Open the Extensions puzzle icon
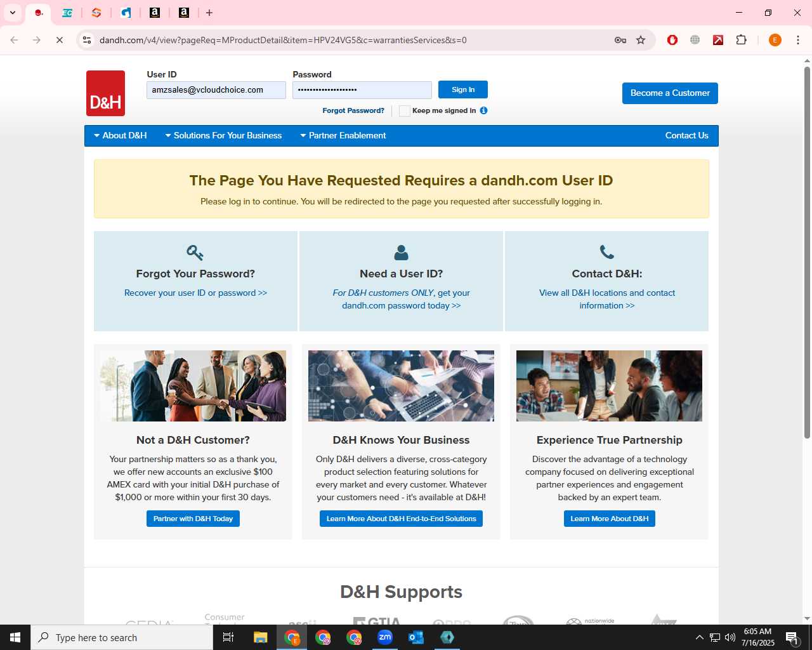This screenshot has height=650, width=812. coord(741,40)
